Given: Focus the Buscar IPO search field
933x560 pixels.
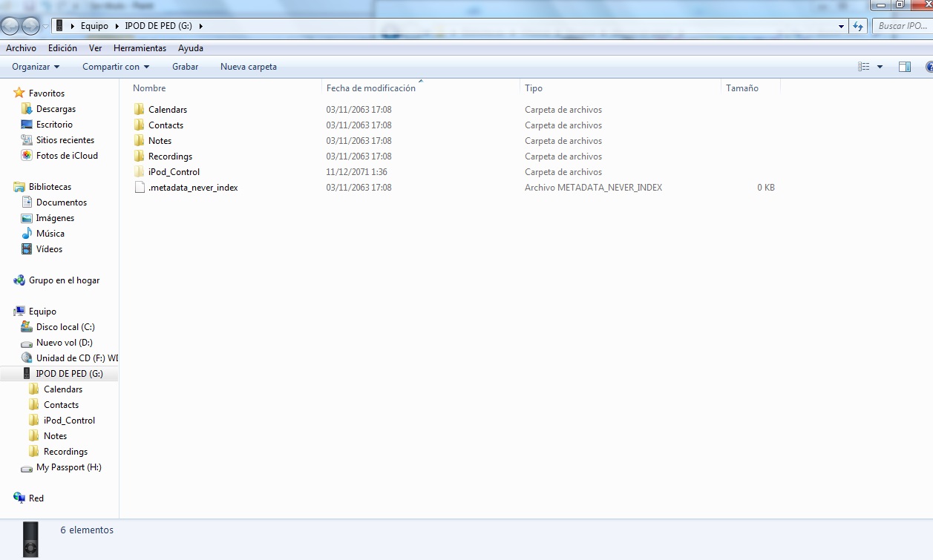Looking at the screenshot, I should tap(902, 26).
